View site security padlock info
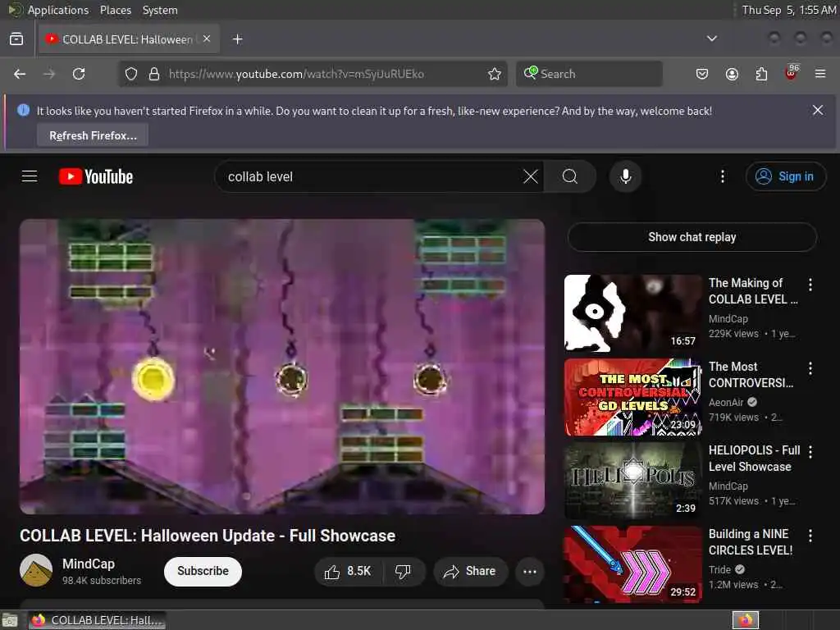Screen dimensions: 840x630 pos(154,74)
